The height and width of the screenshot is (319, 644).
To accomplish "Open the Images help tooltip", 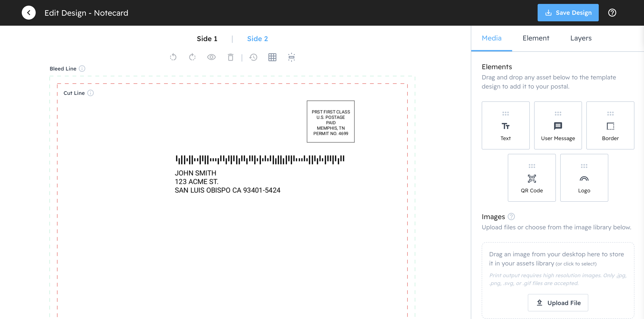I will [x=512, y=217].
